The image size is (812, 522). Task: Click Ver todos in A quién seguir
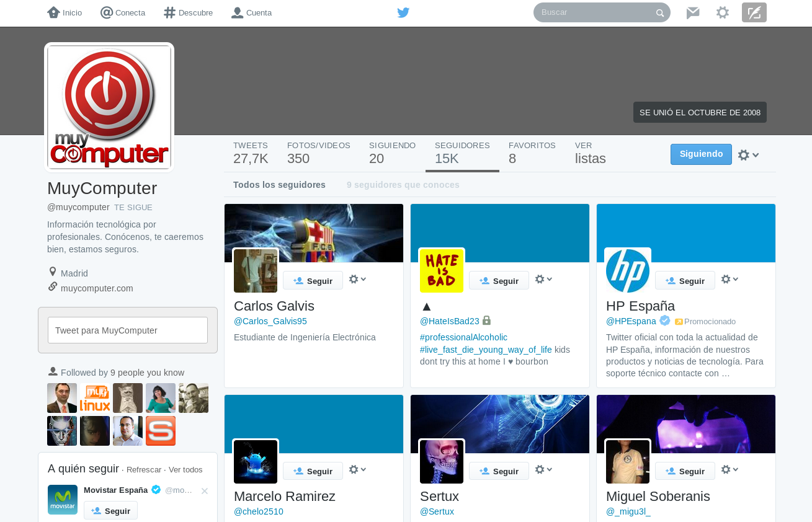tap(185, 470)
